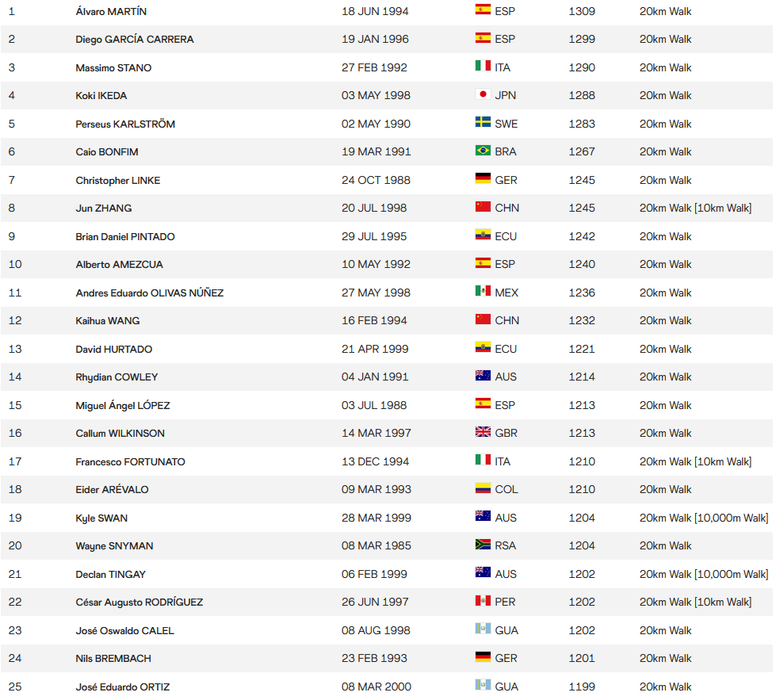Viewport: 776px width, 700px height.
Task: Open athlete profile for Álvaro MARTÍN
Action: pyautogui.click(x=111, y=11)
